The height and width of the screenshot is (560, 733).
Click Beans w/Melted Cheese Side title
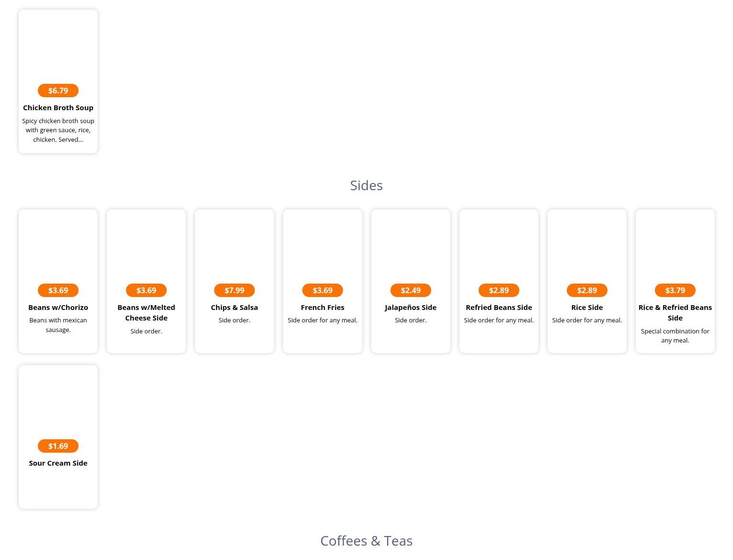pos(146,312)
